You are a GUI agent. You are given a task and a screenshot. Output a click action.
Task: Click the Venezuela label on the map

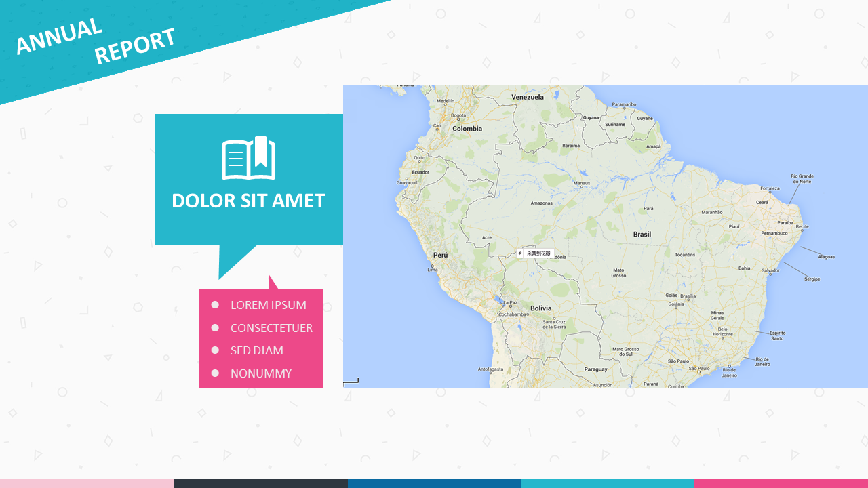point(528,97)
